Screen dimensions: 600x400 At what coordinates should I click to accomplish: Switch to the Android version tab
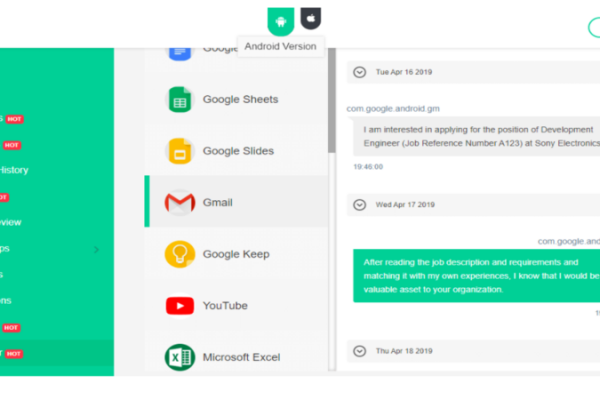280,21
